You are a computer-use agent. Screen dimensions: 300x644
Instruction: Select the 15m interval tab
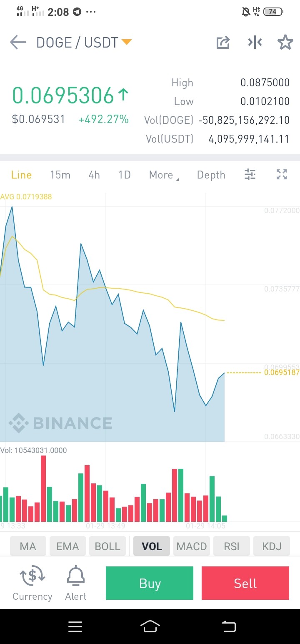[x=60, y=175]
